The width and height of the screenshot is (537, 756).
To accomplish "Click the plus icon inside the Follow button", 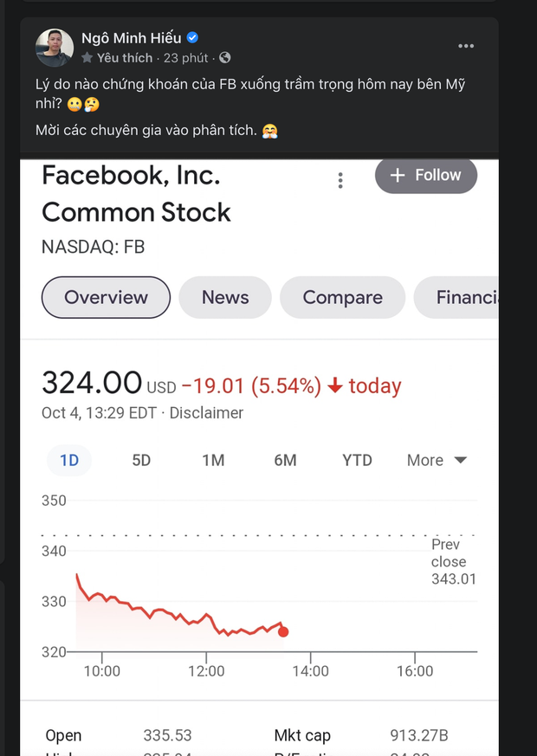I will click(398, 175).
